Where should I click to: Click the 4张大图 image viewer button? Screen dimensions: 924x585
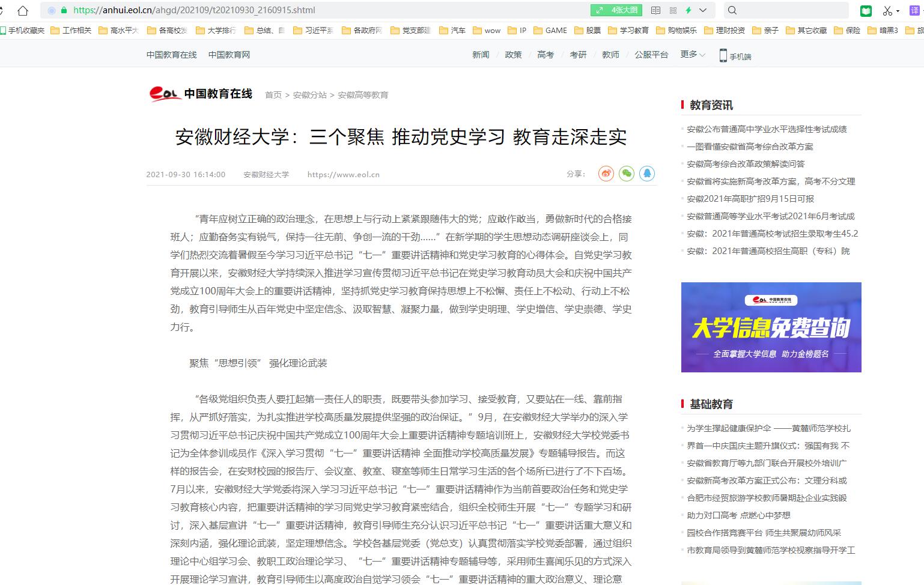click(616, 10)
